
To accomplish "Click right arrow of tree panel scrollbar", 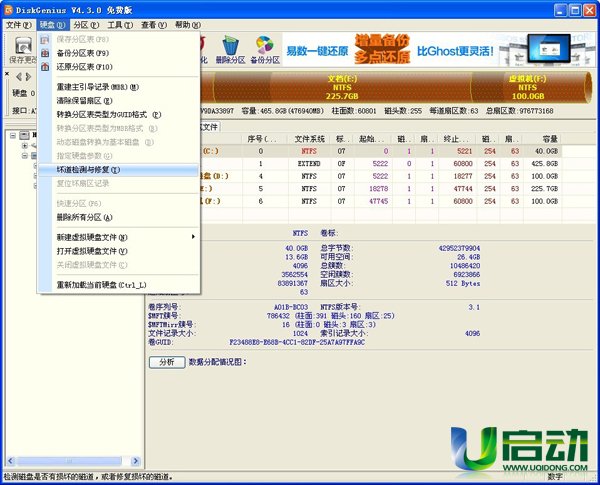I will coord(135,461).
